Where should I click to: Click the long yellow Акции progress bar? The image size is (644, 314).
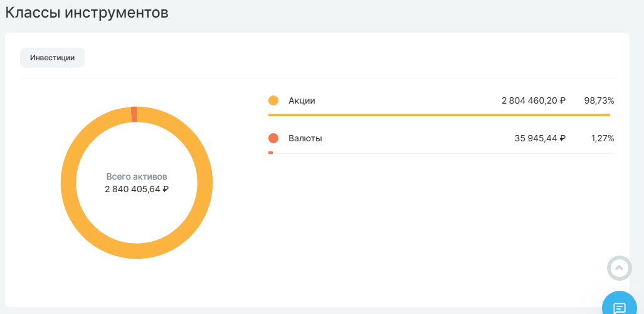click(439, 115)
